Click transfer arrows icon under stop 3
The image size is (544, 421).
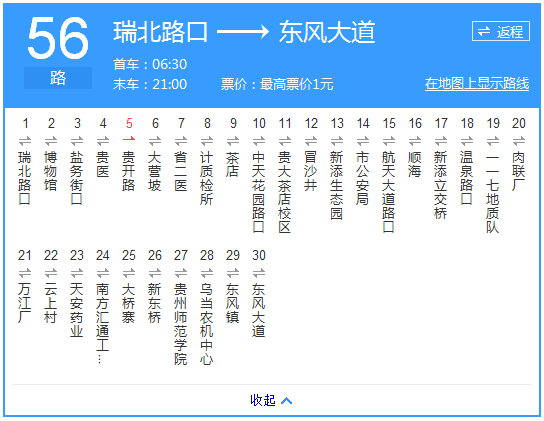(x=77, y=141)
